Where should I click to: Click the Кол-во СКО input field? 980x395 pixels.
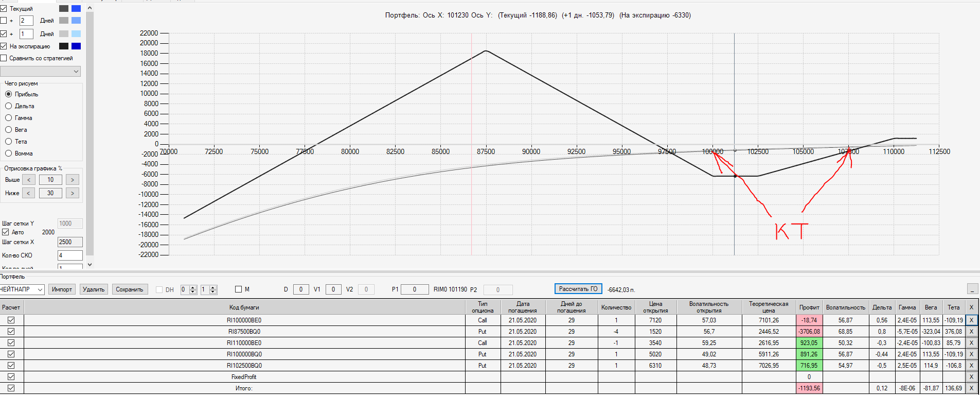[x=70, y=255]
